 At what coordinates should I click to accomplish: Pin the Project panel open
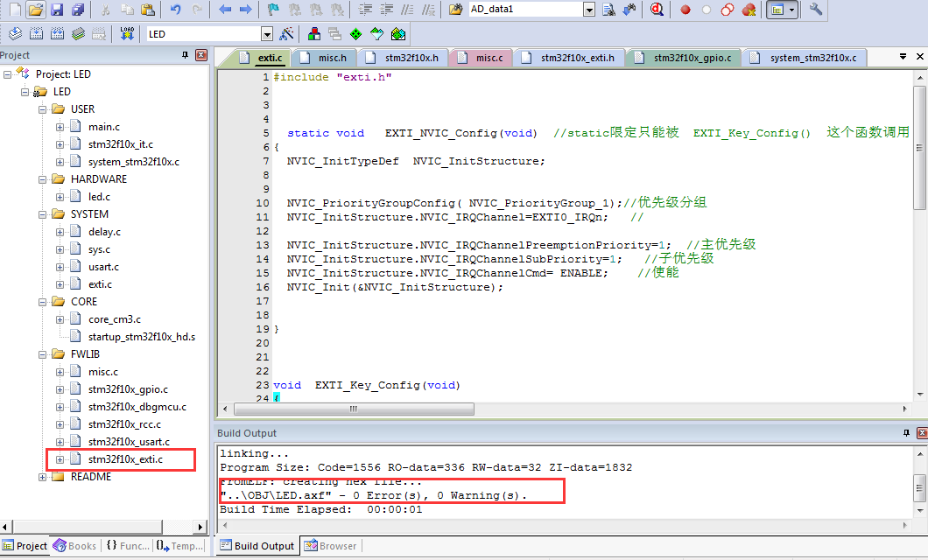click(184, 54)
